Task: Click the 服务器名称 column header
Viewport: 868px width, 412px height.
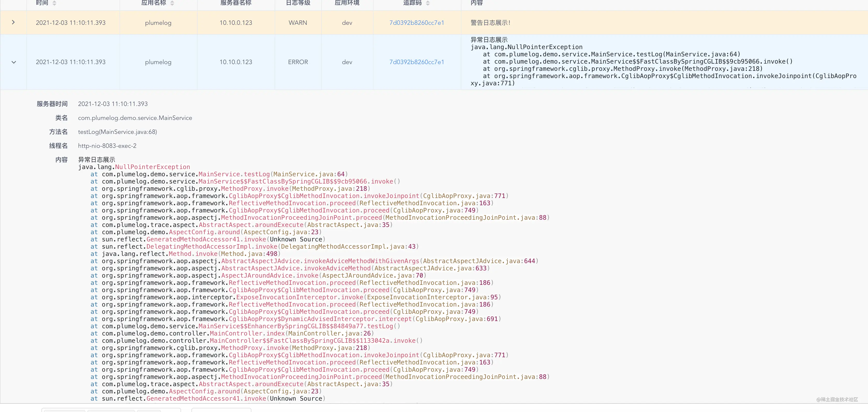Action: [x=236, y=3]
